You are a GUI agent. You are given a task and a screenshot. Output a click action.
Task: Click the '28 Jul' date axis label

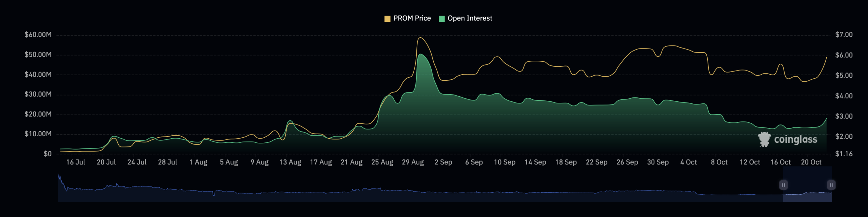tap(167, 162)
